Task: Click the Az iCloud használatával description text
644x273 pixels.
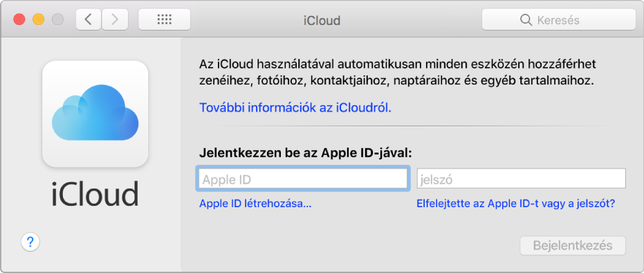Action: tap(397, 72)
